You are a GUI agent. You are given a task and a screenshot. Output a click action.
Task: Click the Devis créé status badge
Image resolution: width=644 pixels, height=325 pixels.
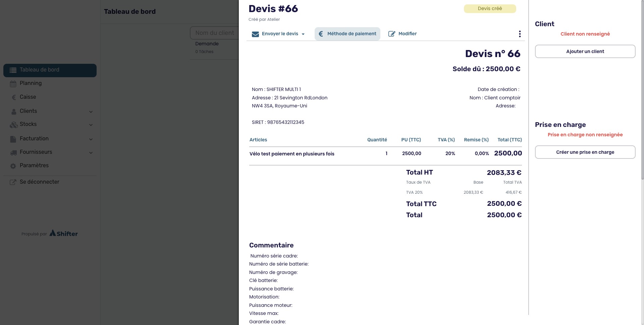tap(490, 9)
